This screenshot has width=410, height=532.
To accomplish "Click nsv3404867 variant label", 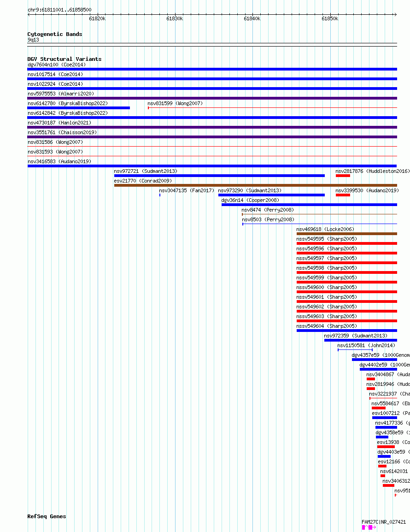I will point(388,374).
